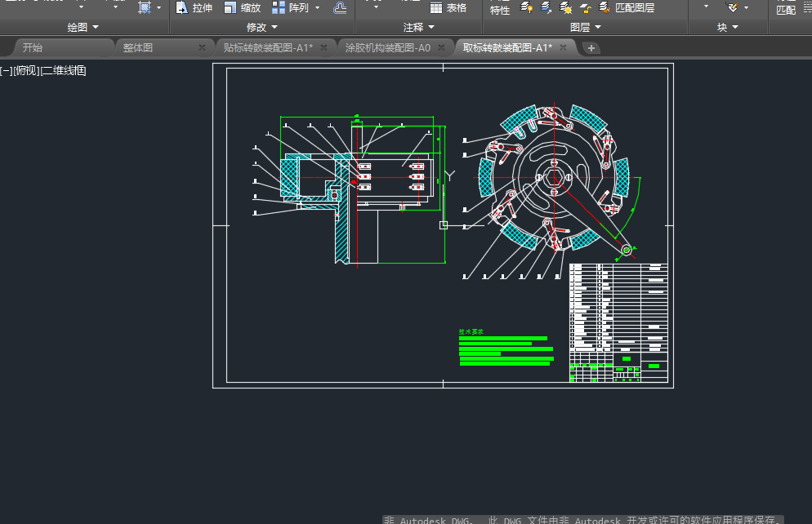The width and height of the screenshot is (812, 524).
Task: Click the 二维线框 visual style viewport control
Action: point(64,71)
